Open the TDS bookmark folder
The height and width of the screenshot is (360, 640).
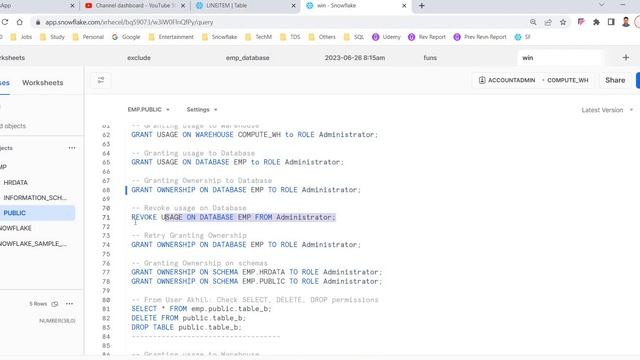290,37
